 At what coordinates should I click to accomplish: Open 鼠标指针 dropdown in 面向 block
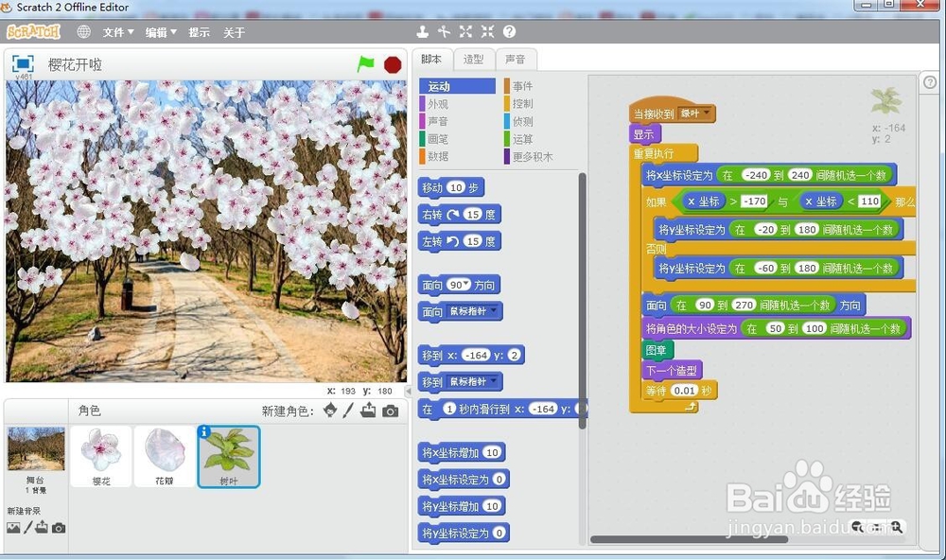click(472, 311)
